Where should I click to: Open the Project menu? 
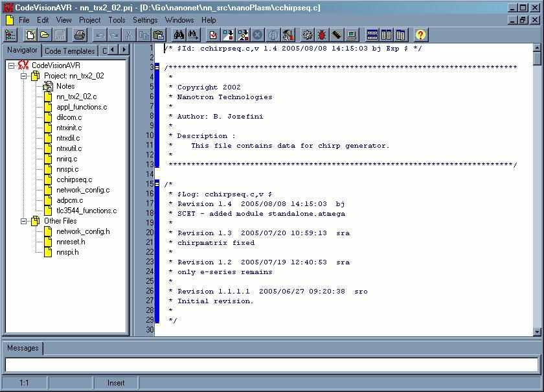point(89,20)
